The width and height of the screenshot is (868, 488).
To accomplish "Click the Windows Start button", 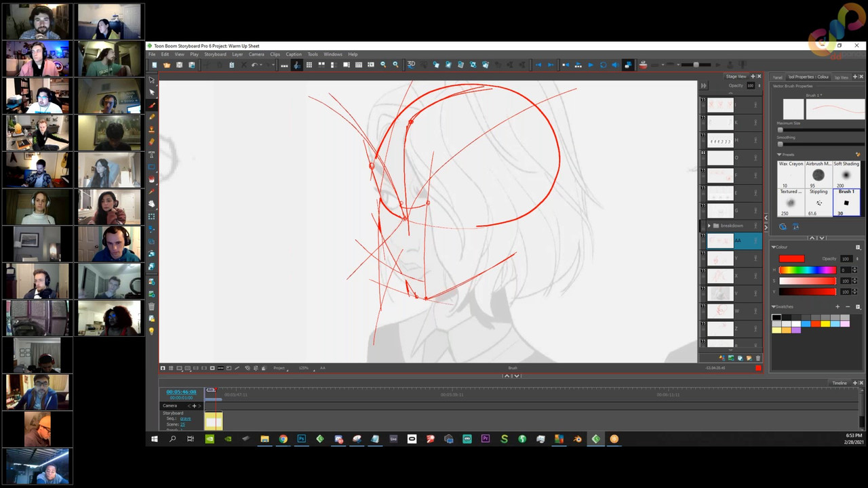I will [x=154, y=439].
